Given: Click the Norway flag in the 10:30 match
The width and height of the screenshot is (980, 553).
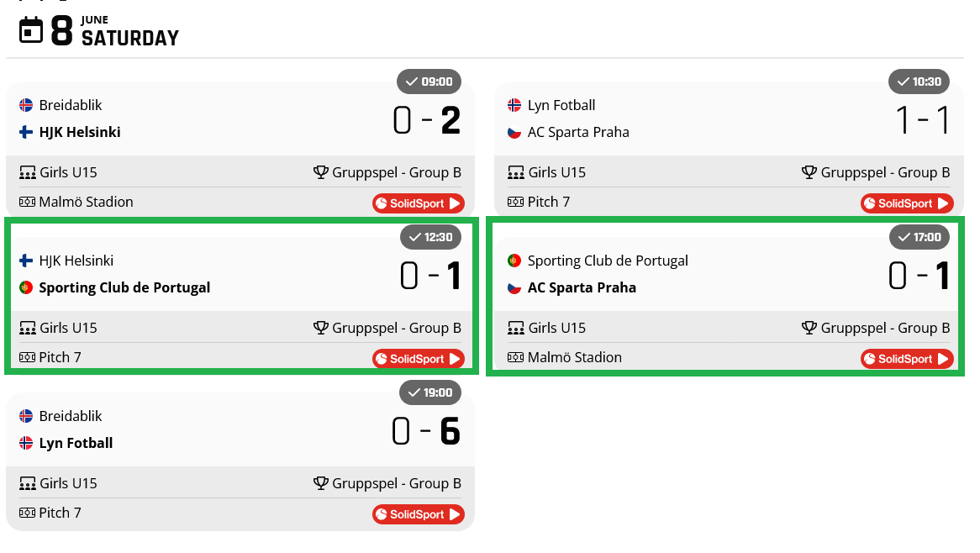Looking at the screenshot, I should click(x=514, y=105).
